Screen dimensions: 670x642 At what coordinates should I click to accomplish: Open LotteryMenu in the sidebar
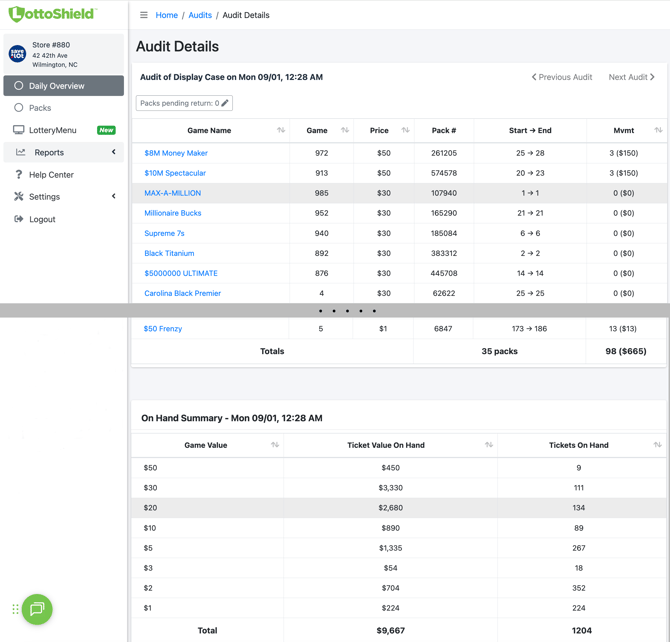click(x=53, y=130)
